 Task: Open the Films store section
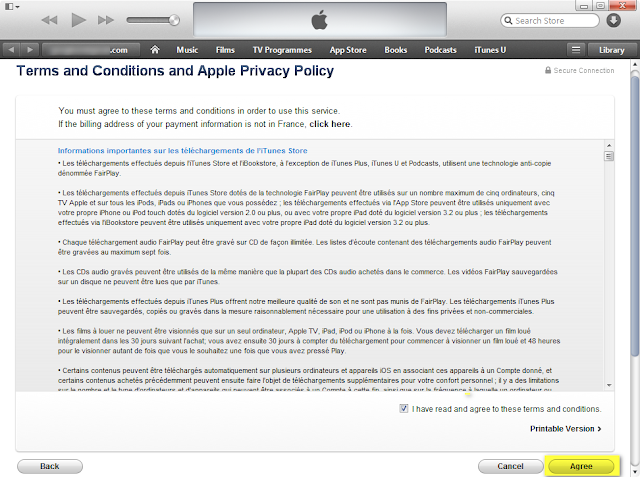coord(225,50)
